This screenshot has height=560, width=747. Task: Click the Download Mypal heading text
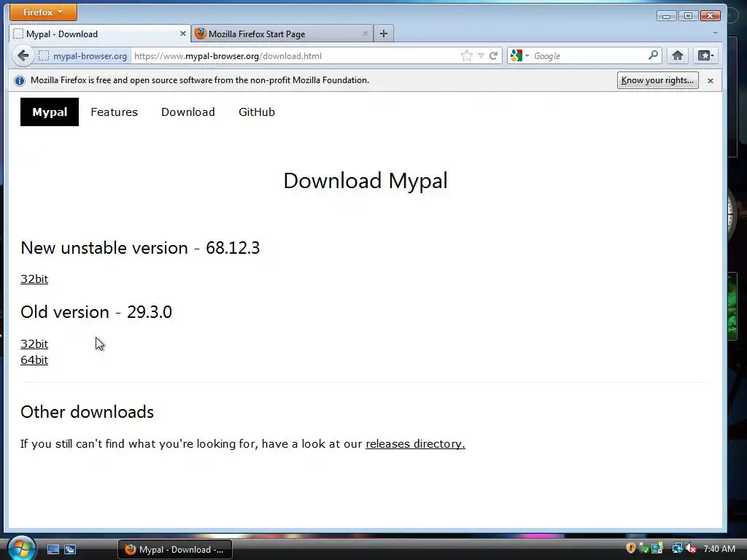coord(365,181)
